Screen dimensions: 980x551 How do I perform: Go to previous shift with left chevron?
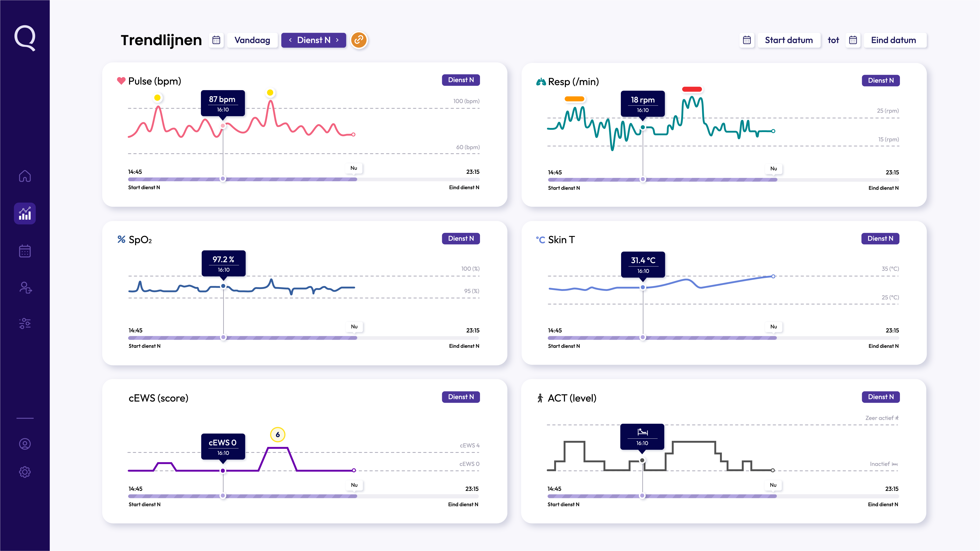tap(290, 40)
